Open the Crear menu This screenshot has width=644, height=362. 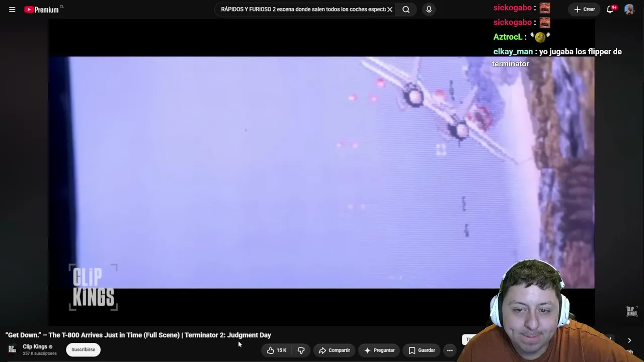coord(584,10)
